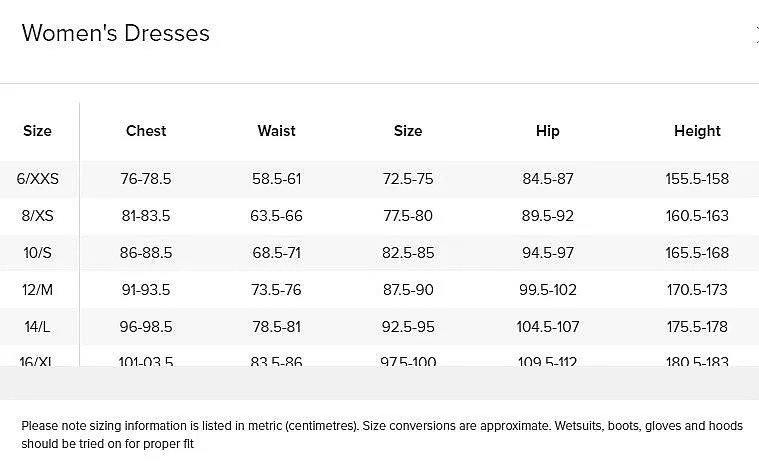Click the second Size column header
This screenshot has height=465, width=759.
(408, 131)
